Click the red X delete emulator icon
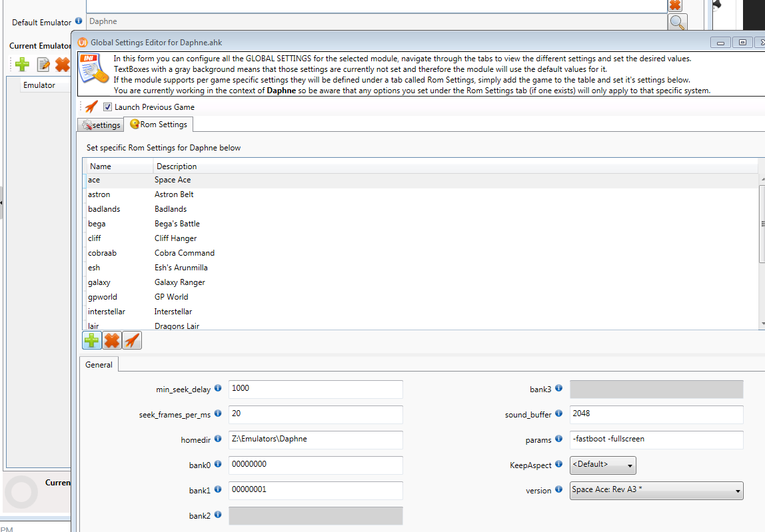 coord(63,65)
